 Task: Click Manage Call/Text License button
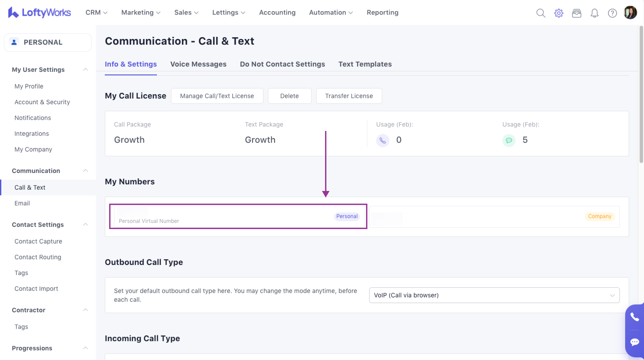(217, 96)
